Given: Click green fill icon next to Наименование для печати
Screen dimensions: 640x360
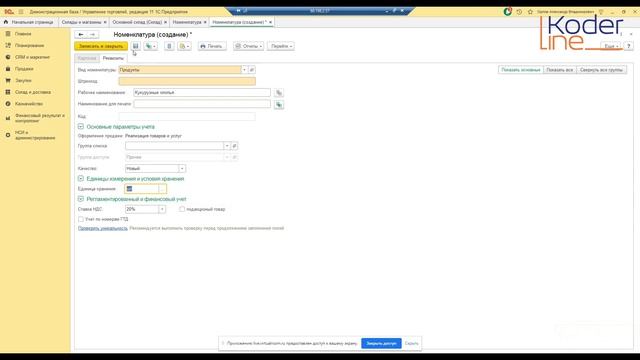Looking at the screenshot, I should pyautogui.click(x=279, y=105).
